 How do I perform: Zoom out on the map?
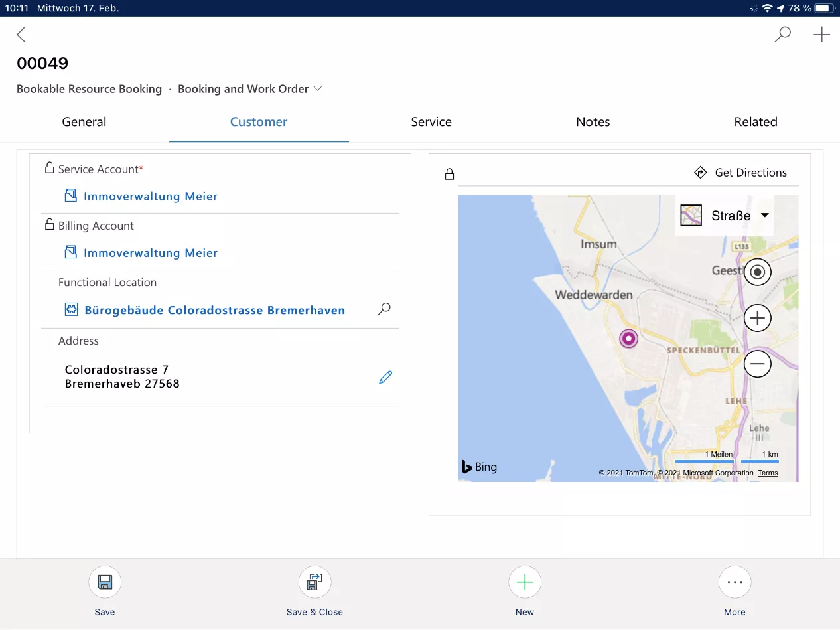coord(757,364)
